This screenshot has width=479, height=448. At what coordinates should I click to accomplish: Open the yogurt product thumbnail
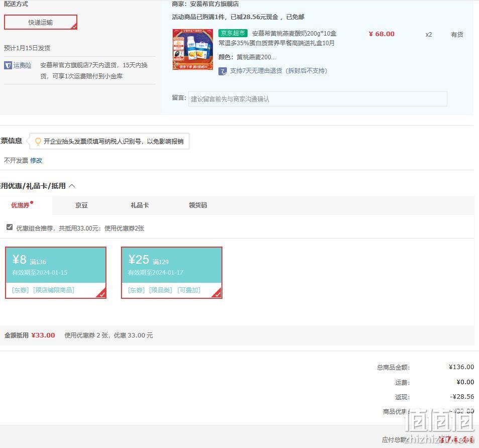pyautogui.click(x=193, y=49)
